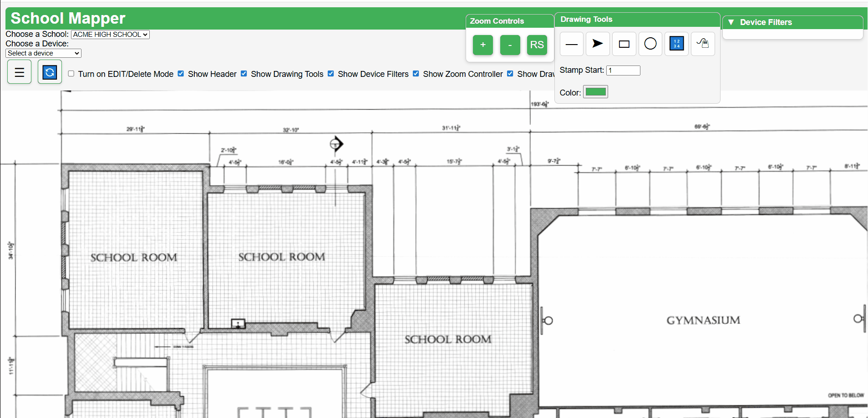
Task: Click the blue refresh icon
Action: click(50, 72)
